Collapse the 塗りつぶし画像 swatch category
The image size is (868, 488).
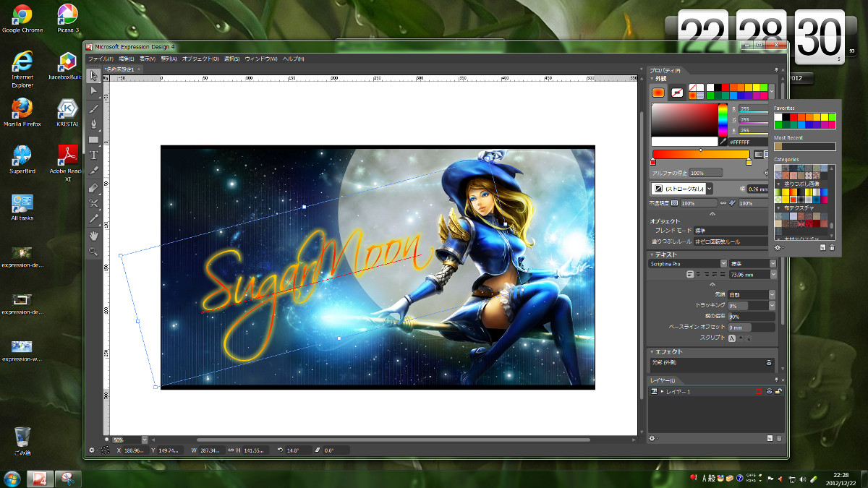[779, 182]
